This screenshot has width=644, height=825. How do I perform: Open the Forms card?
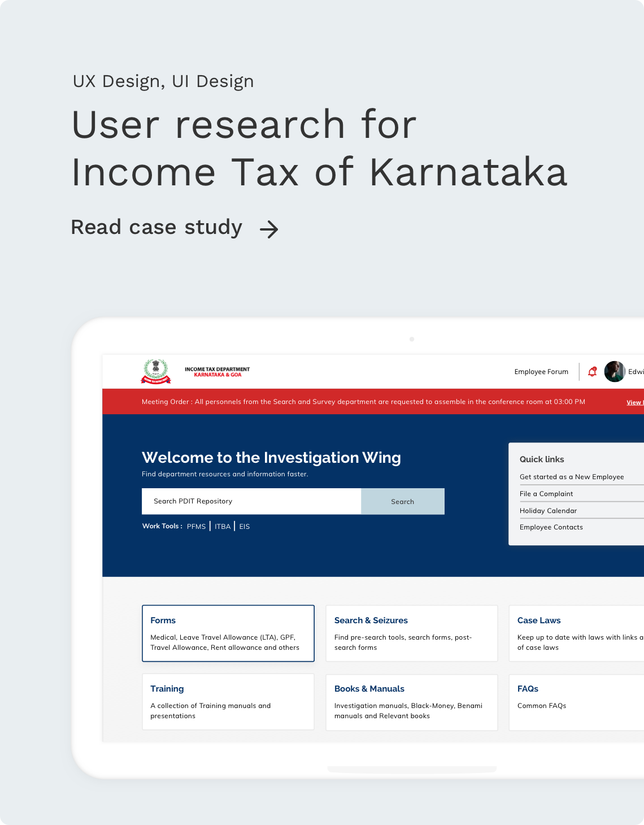pos(228,633)
